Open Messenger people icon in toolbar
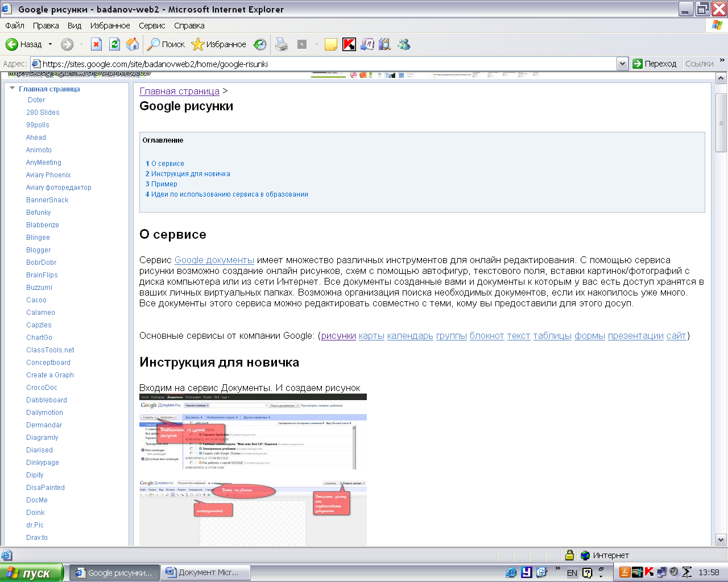The width and height of the screenshot is (728, 582). tap(404, 44)
